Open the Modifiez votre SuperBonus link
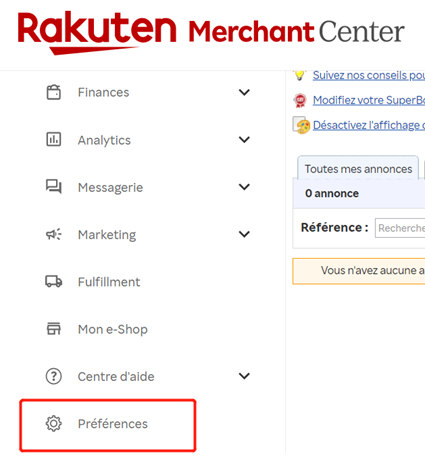Image resolution: width=425 pixels, height=466 pixels. coord(369,100)
